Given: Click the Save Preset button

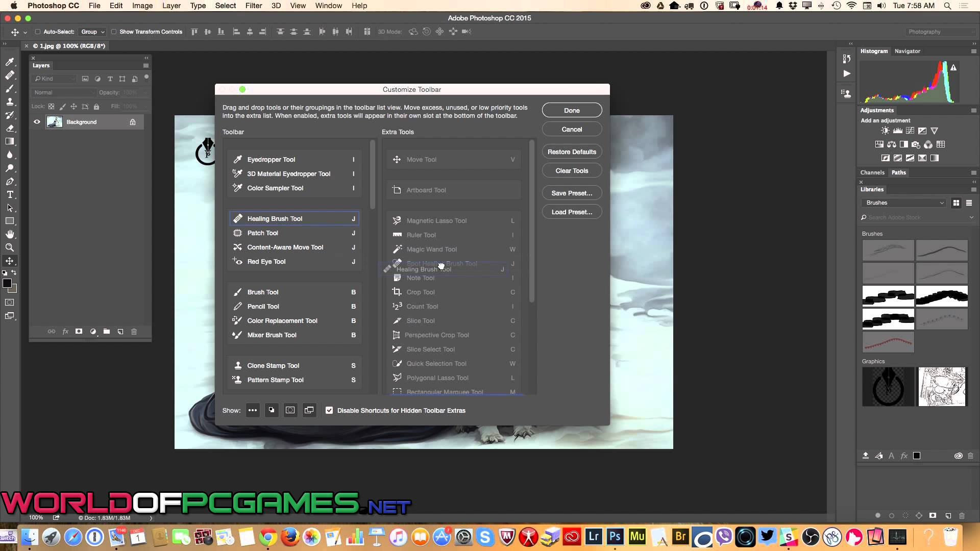Looking at the screenshot, I should 572,193.
